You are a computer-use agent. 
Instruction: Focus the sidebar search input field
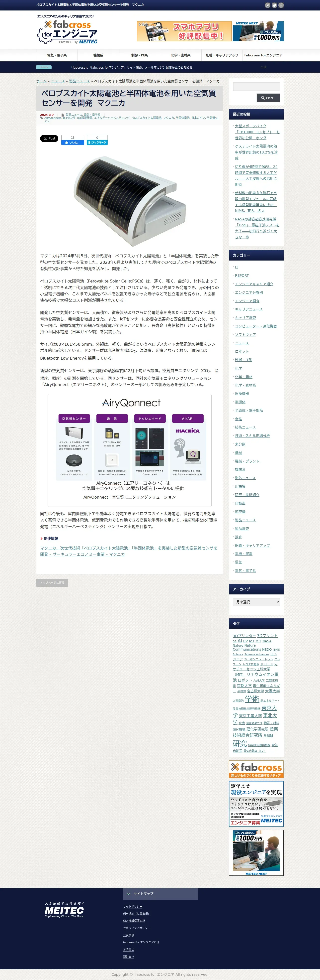pyautogui.click(x=256, y=86)
